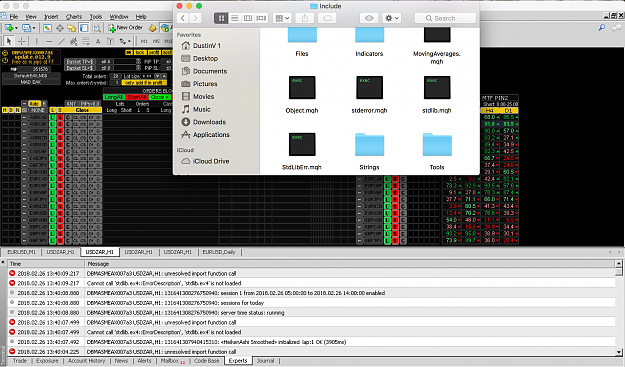Click the Finder Search field
Screen dimensions: 625x367
click(x=445, y=18)
